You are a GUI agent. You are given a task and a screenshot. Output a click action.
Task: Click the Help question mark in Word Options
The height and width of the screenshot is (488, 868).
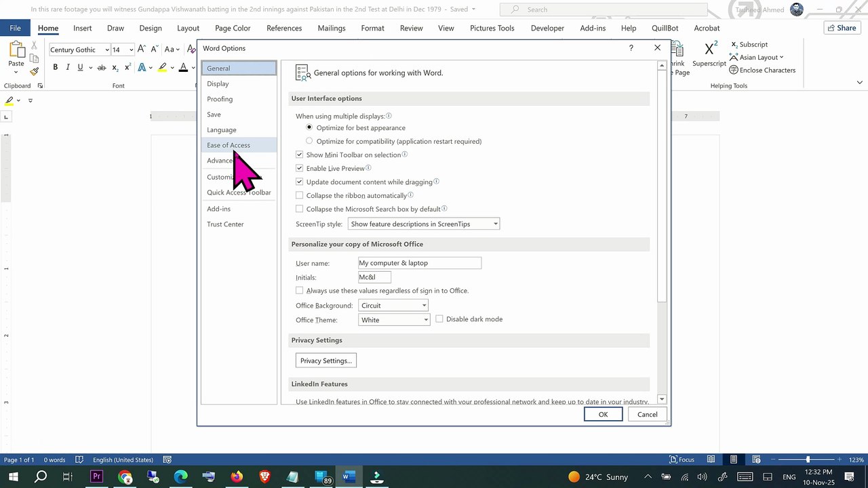tap(631, 48)
